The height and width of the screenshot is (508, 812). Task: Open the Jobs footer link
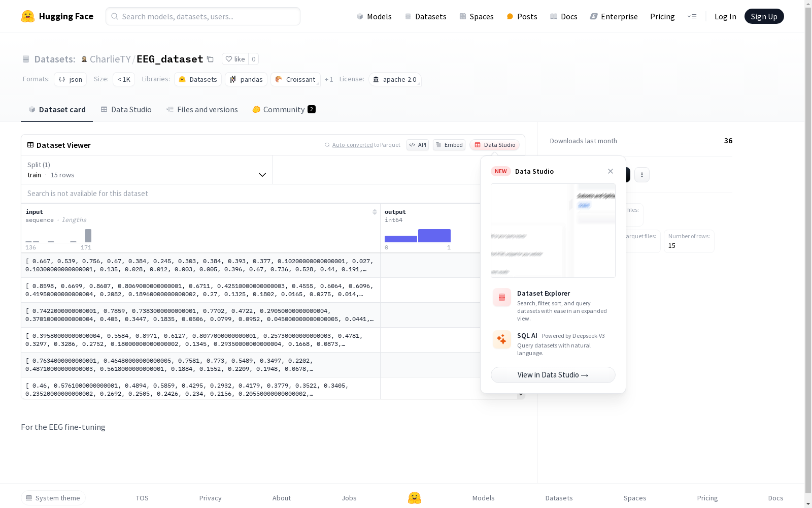(349, 498)
